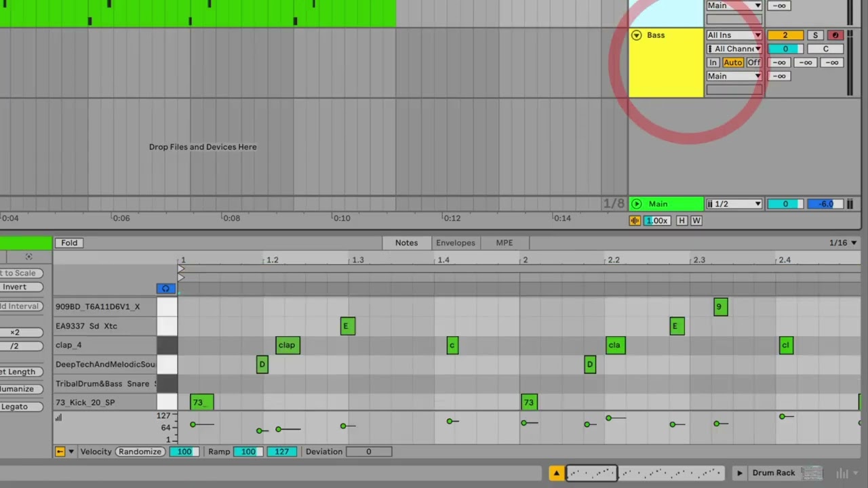Click the Ramp end value 127 field
This screenshot has width=868, height=488.
(x=281, y=451)
